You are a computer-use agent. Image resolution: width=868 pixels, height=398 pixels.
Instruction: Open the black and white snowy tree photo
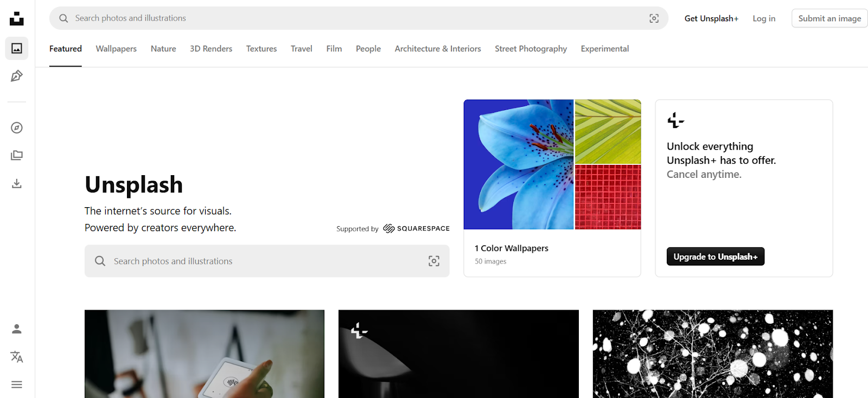(713, 354)
